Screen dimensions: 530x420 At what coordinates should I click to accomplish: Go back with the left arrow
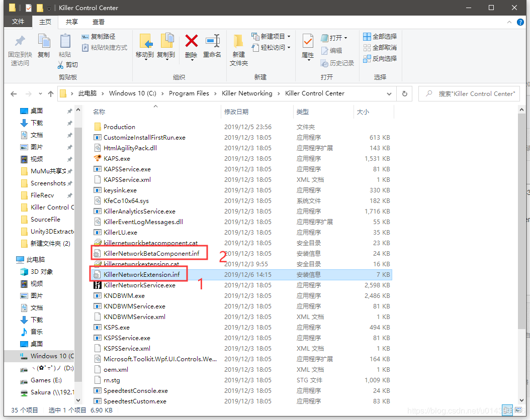pos(14,94)
